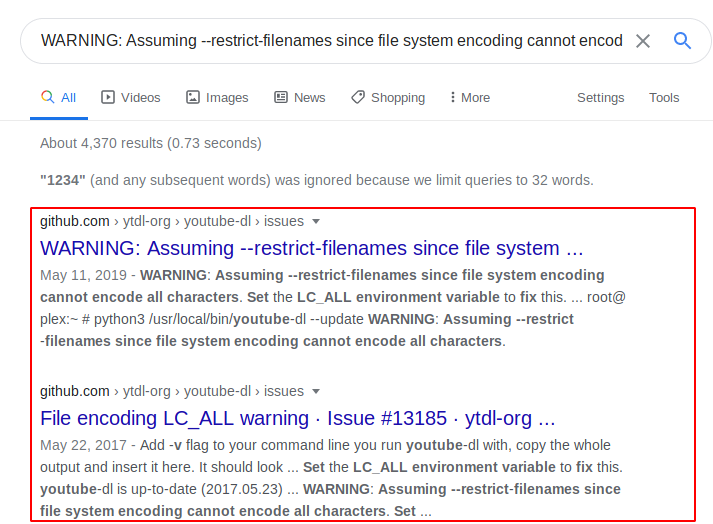Open the Shopping tab
713x524 pixels.
point(388,97)
